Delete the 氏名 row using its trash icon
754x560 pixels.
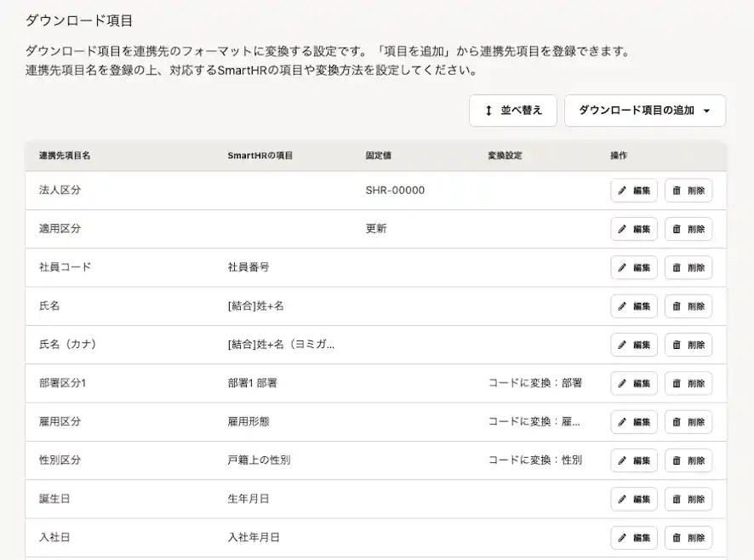[675, 306]
